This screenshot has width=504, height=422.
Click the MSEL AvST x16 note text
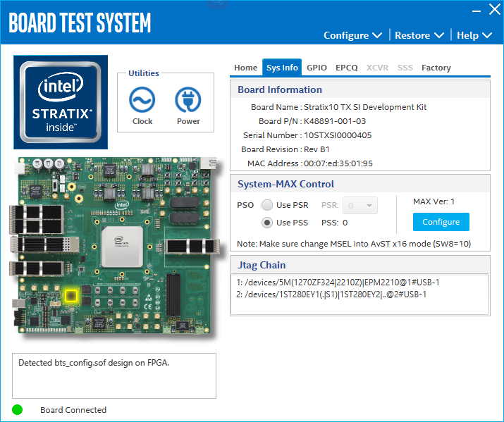coord(354,244)
